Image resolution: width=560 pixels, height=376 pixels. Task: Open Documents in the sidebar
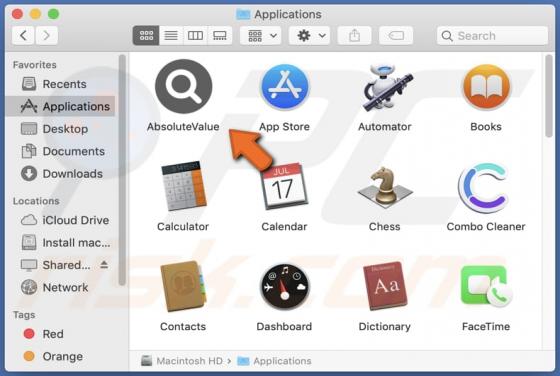point(60,151)
